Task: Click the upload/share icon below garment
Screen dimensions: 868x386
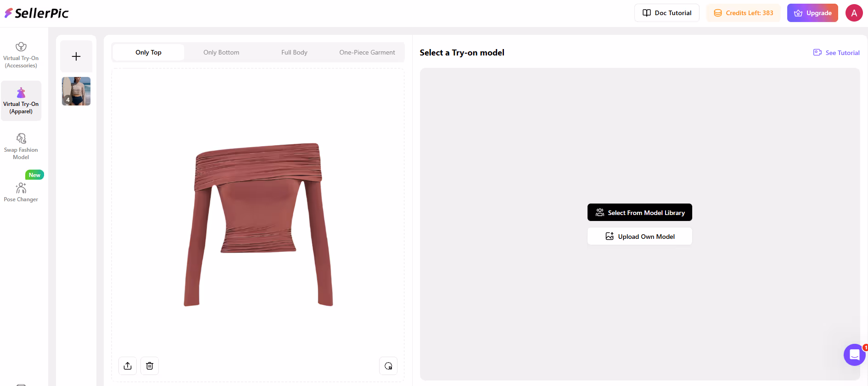Action: 128,366
